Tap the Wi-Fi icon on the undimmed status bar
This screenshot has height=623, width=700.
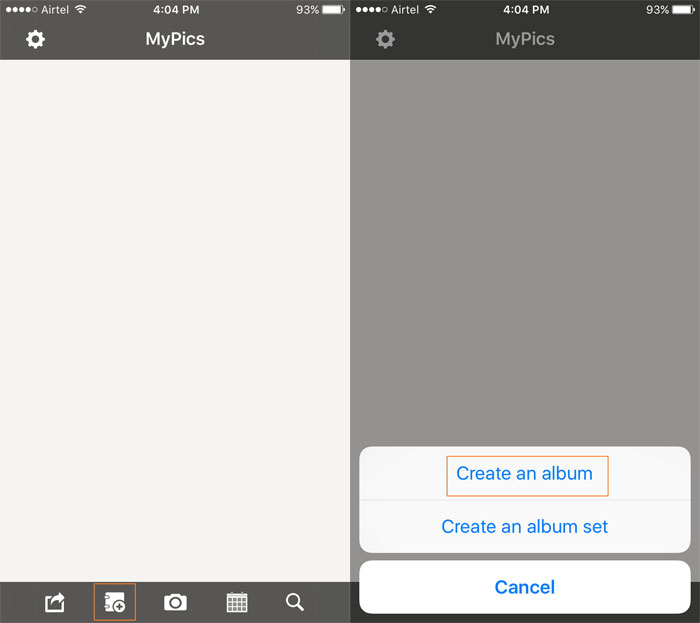81,10
